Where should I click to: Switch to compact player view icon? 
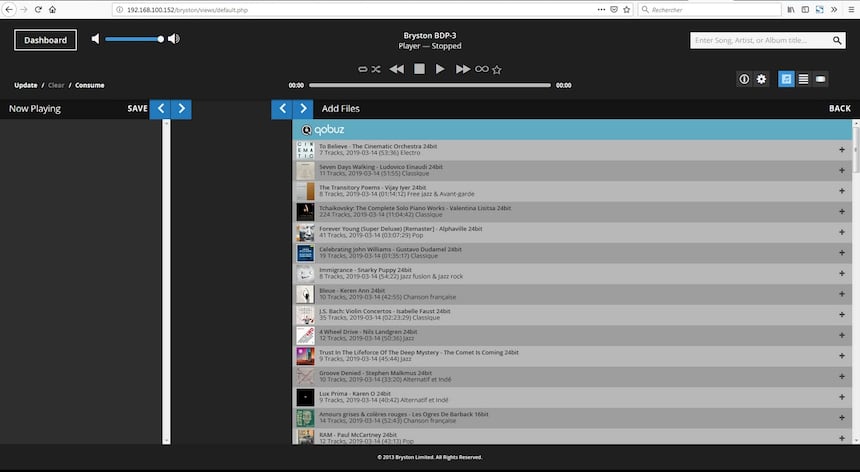pos(820,79)
